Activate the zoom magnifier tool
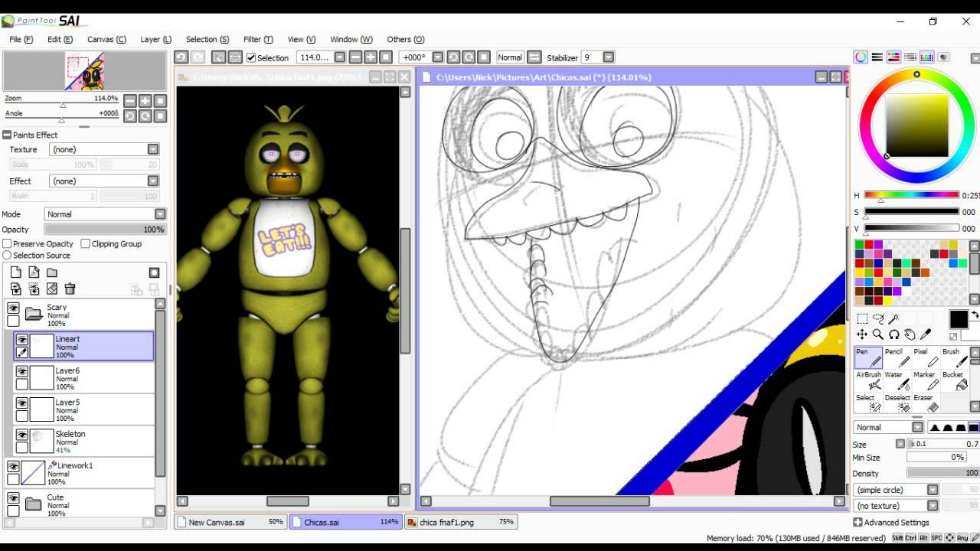The height and width of the screenshot is (551, 980). click(878, 334)
